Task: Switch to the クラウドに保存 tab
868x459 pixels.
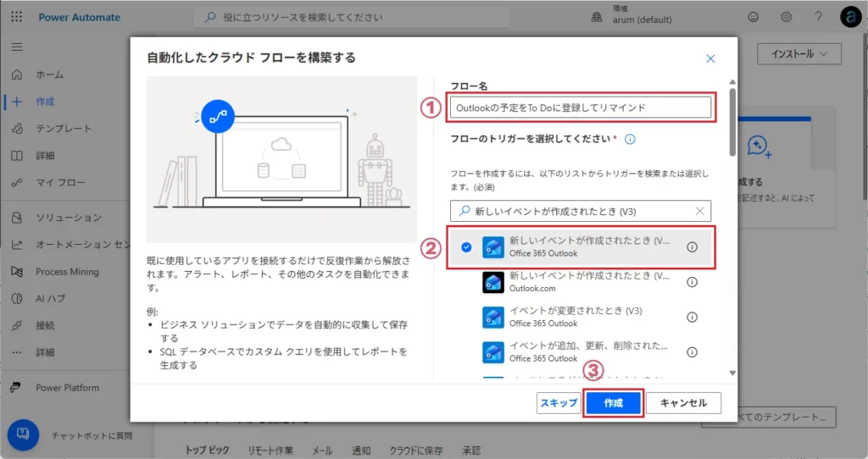Action: pos(415,451)
